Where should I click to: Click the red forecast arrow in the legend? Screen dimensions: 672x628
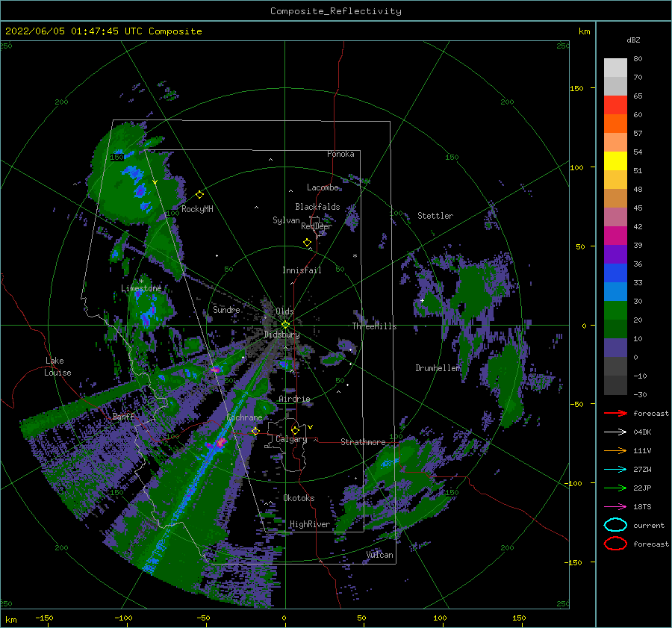pyautogui.click(x=615, y=413)
